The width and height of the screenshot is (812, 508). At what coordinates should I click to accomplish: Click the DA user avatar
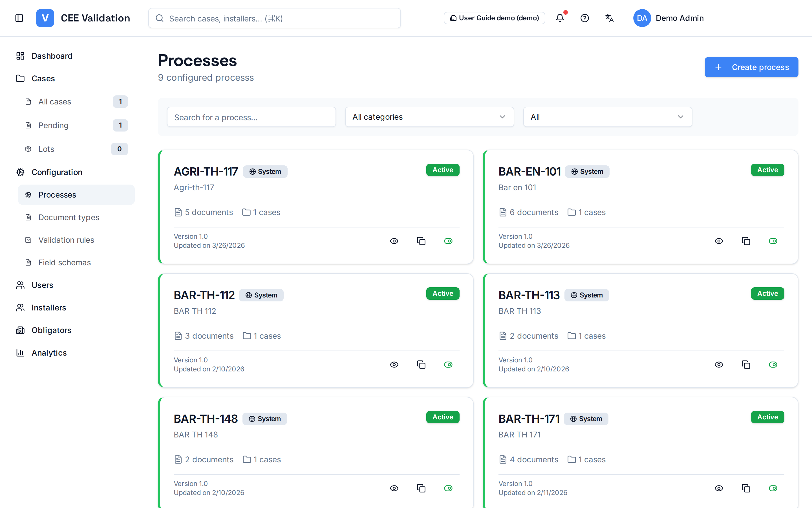[642, 18]
